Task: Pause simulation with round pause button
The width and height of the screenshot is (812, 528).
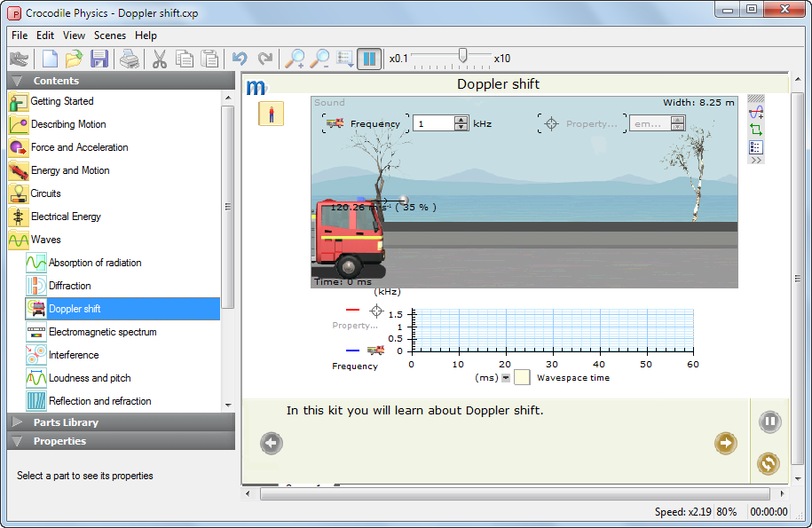Action: point(770,422)
